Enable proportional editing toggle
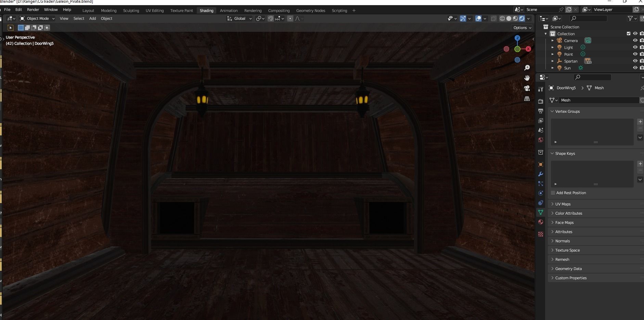This screenshot has height=320, width=644. 290,18
